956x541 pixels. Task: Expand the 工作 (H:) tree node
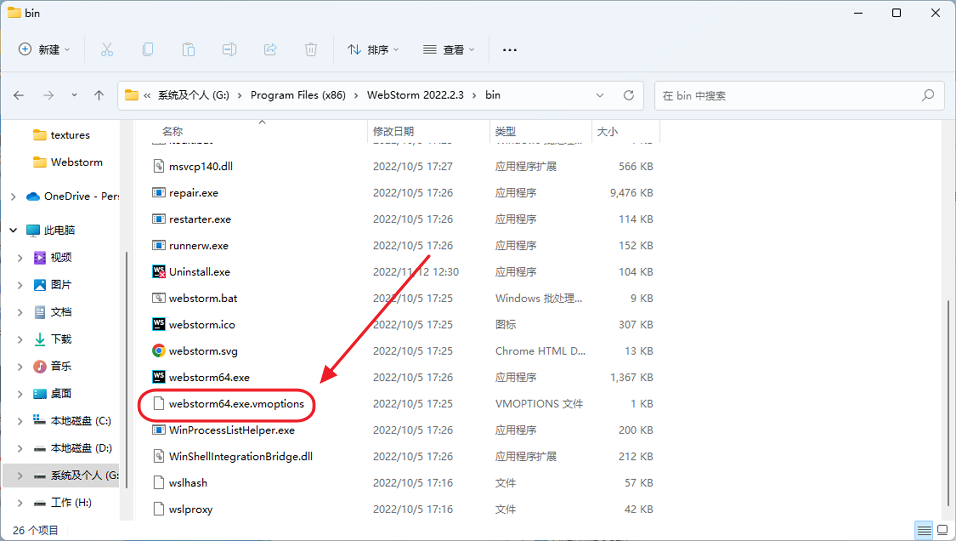point(20,503)
